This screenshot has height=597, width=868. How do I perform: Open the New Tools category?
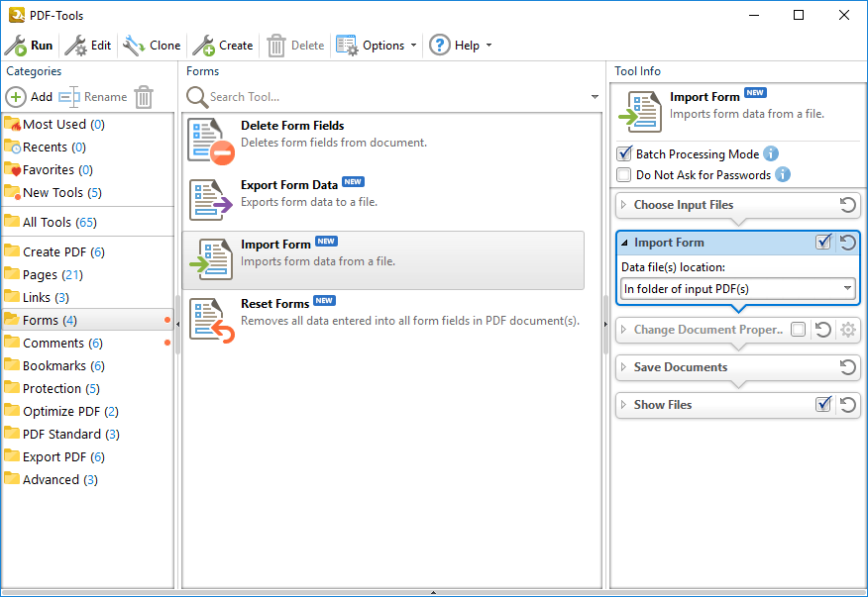pyautogui.click(x=87, y=192)
